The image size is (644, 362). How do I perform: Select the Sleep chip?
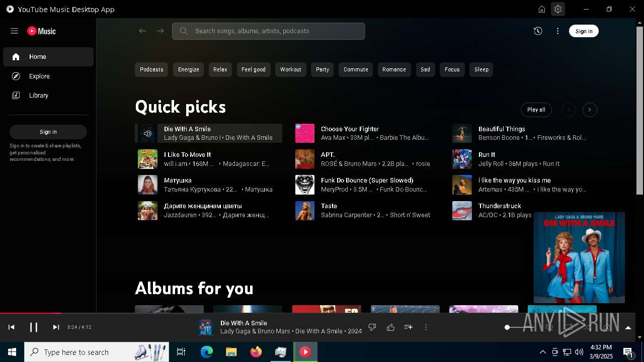pyautogui.click(x=481, y=69)
